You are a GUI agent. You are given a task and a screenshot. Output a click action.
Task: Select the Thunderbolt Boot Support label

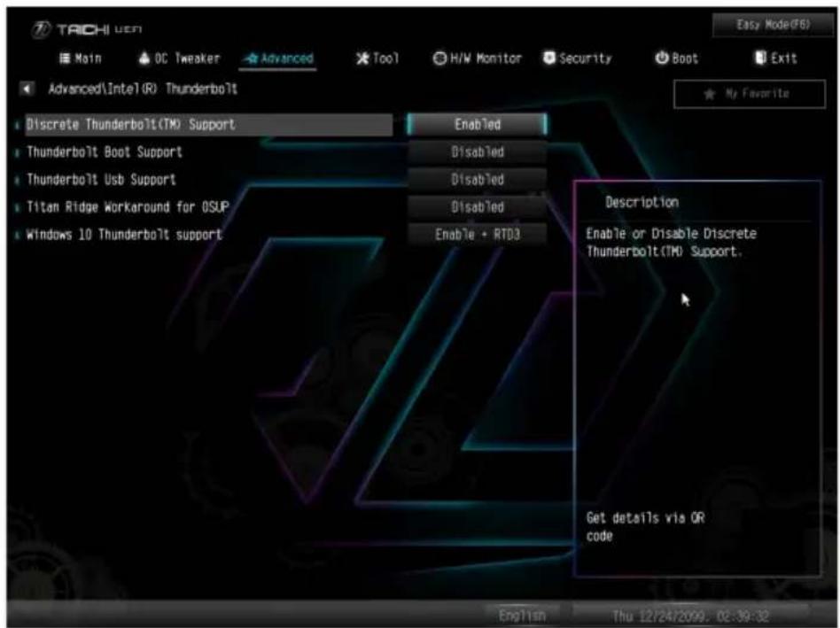tap(105, 152)
